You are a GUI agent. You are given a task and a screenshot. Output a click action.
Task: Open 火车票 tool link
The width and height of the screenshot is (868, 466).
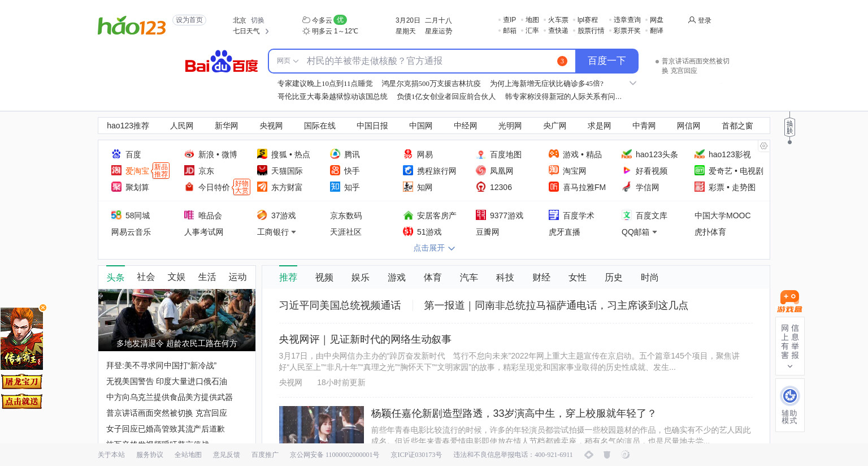(x=558, y=20)
